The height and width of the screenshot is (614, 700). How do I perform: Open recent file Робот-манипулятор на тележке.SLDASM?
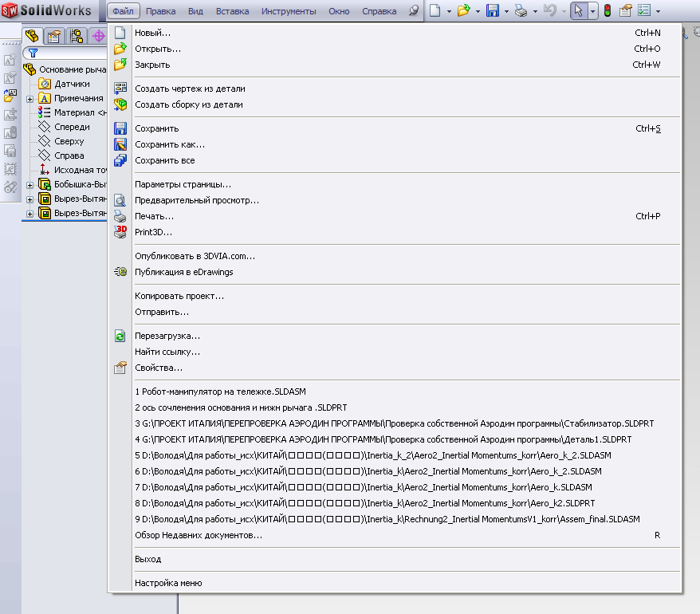pos(394,392)
